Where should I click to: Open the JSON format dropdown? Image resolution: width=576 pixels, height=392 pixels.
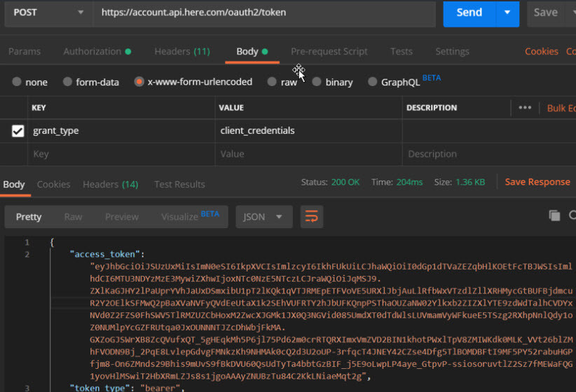[263, 216]
